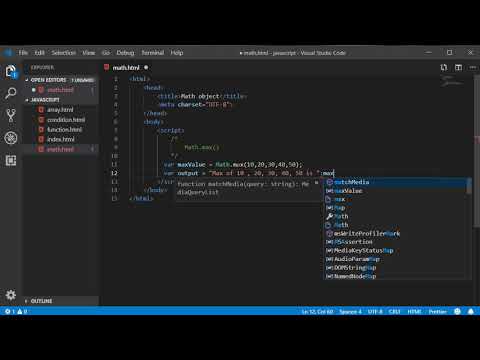The width and height of the screenshot is (480, 360).
Task: Open the Explorer view in activity bar
Action: [x=11, y=72]
